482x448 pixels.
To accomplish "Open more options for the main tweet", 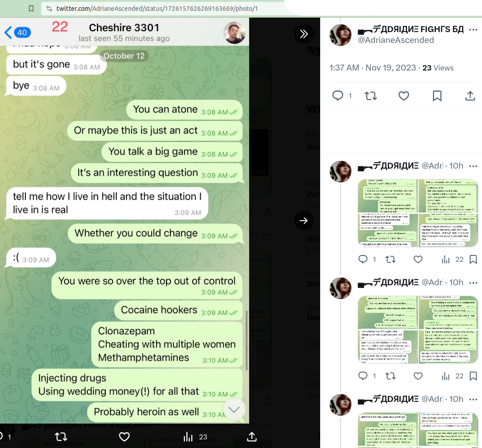I will 473,30.
